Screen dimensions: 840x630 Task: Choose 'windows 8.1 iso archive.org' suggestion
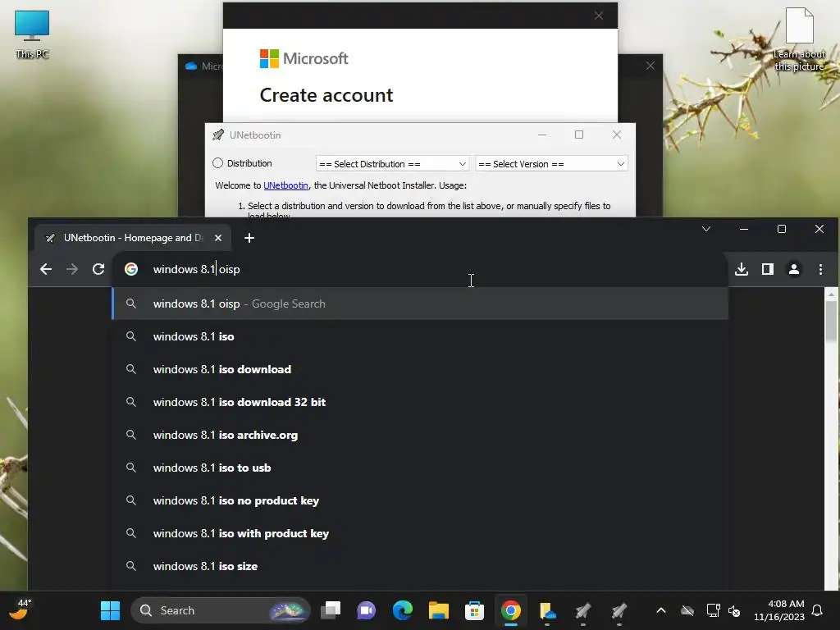click(x=420, y=435)
